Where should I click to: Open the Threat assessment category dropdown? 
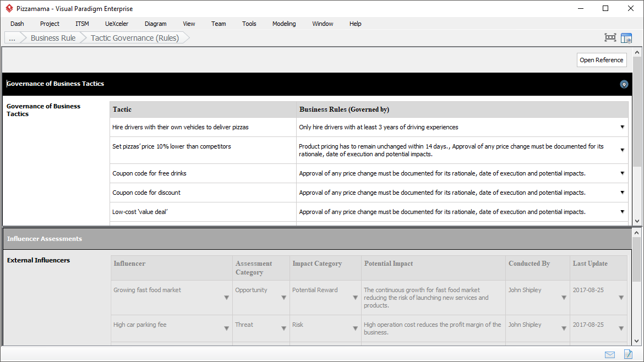[283, 328]
